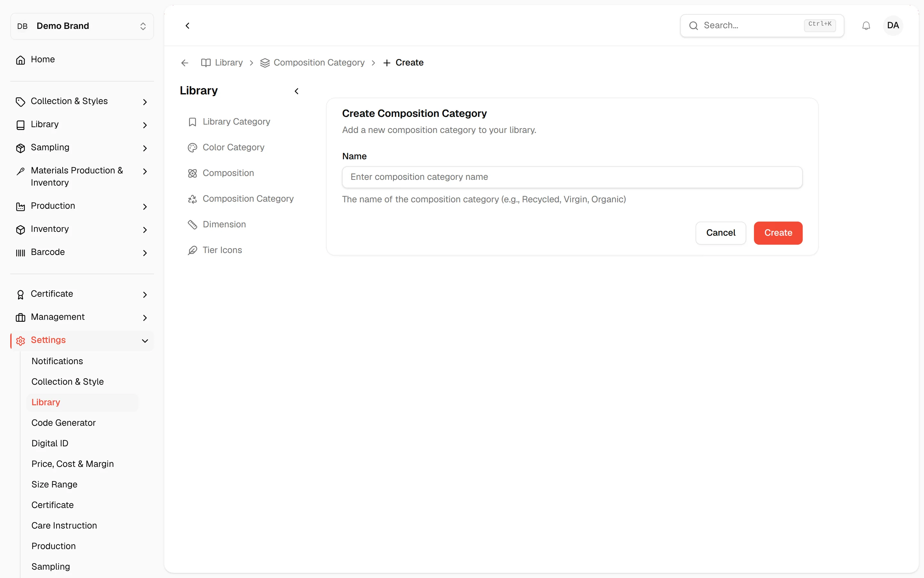Expand the Inventory chevron
Image resolution: width=924 pixels, height=578 pixels.
[145, 230]
